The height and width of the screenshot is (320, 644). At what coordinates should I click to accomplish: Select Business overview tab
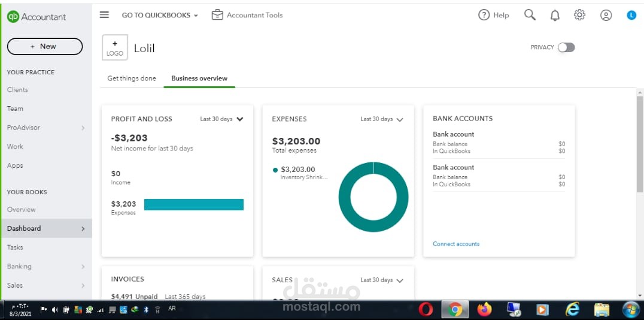click(x=199, y=78)
